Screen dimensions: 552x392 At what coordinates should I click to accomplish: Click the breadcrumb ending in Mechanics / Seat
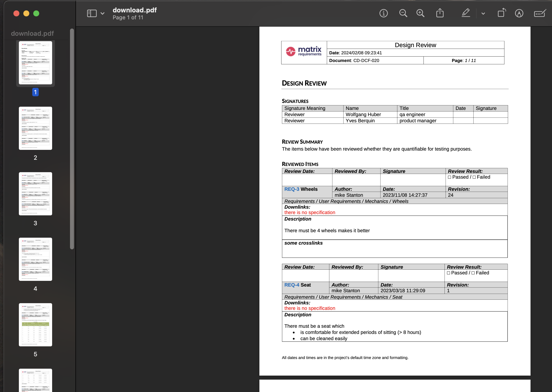pyautogui.click(x=343, y=297)
